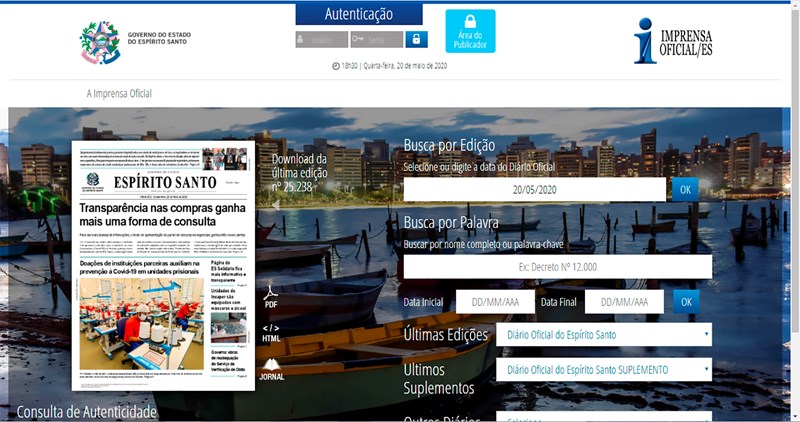Click the Autenticação lock login button
Viewport: 800px width, 422px height.
pos(416,39)
